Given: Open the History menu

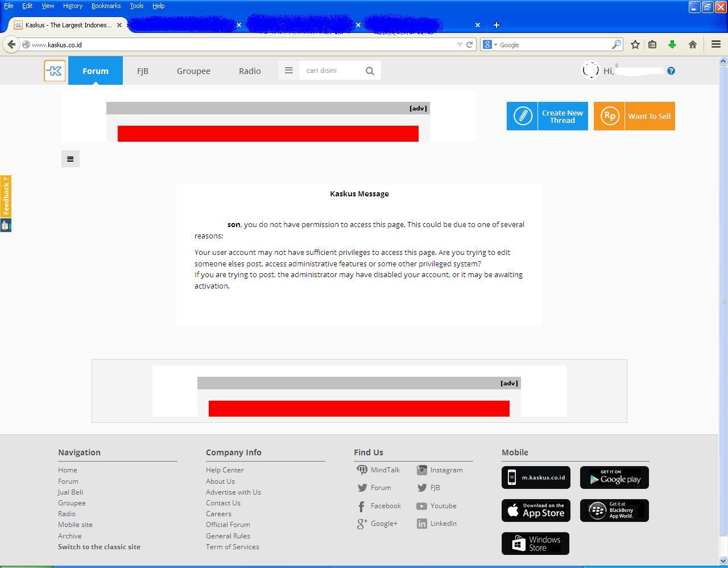Looking at the screenshot, I should [x=73, y=6].
